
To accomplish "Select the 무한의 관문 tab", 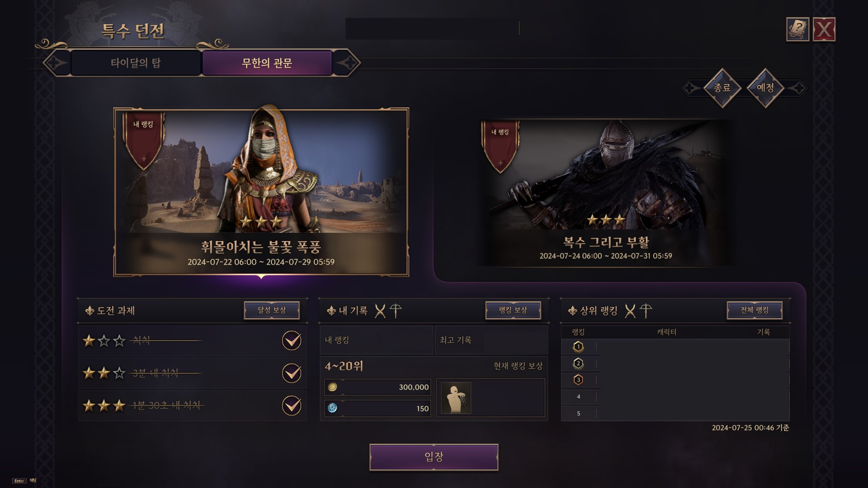I will point(267,63).
